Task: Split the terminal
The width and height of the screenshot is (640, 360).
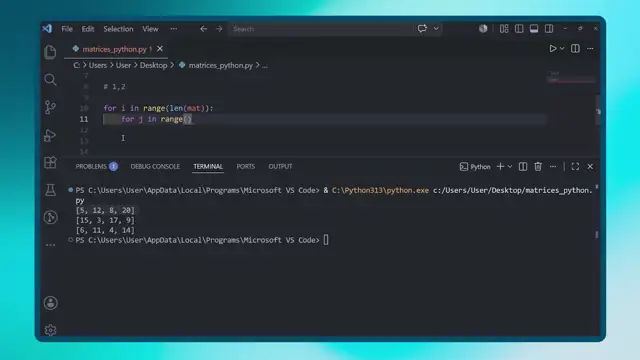Action: pyautogui.click(x=523, y=167)
